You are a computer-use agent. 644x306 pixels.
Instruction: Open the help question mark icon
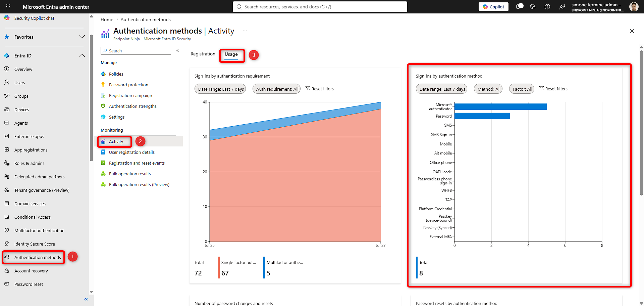click(x=547, y=7)
